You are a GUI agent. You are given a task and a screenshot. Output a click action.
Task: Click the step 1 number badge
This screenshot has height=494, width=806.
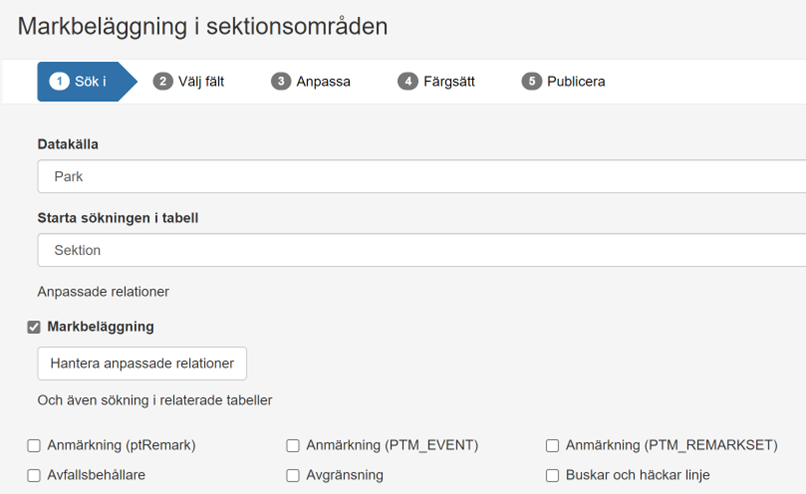click(x=59, y=82)
